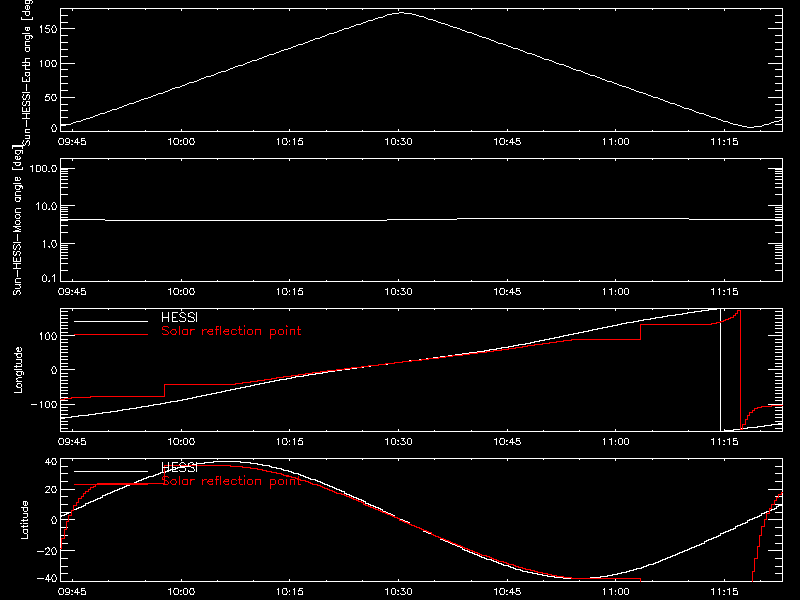Click the white HESSI legend line in Longitude plot
Viewport: 800px width, 600px height.
pyautogui.click(x=111, y=321)
